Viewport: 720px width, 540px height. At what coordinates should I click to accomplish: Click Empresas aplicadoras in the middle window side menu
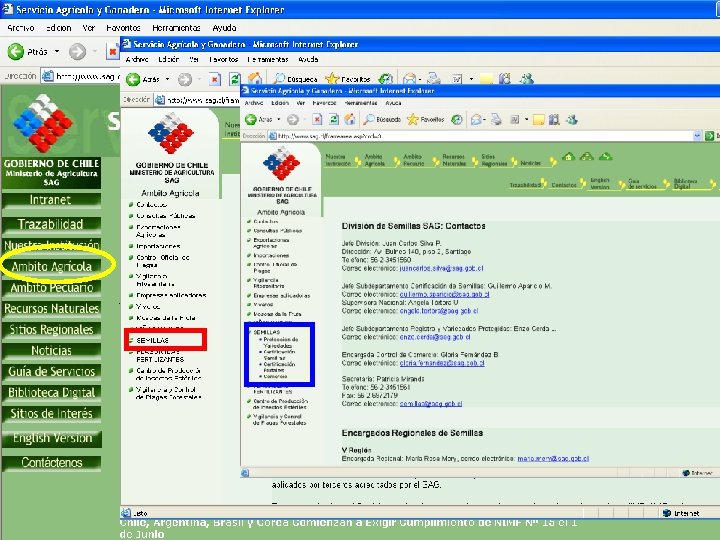pyautogui.click(x=171, y=295)
